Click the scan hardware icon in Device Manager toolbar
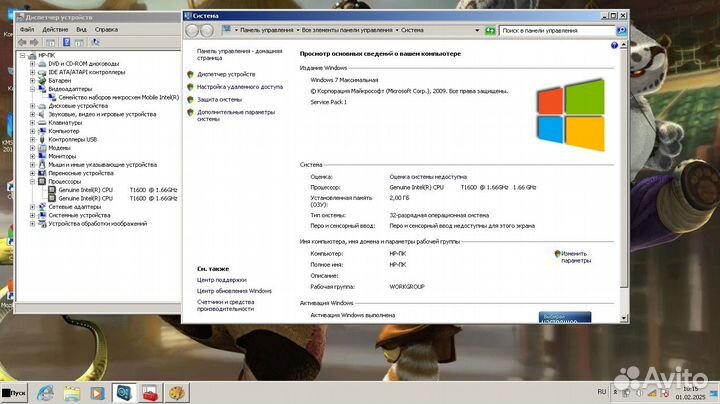 pos(96,42)
